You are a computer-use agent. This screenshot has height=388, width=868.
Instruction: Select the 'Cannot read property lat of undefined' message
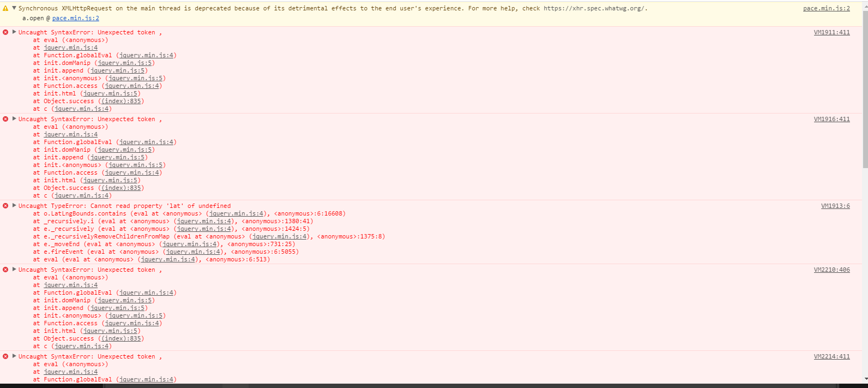161,206
